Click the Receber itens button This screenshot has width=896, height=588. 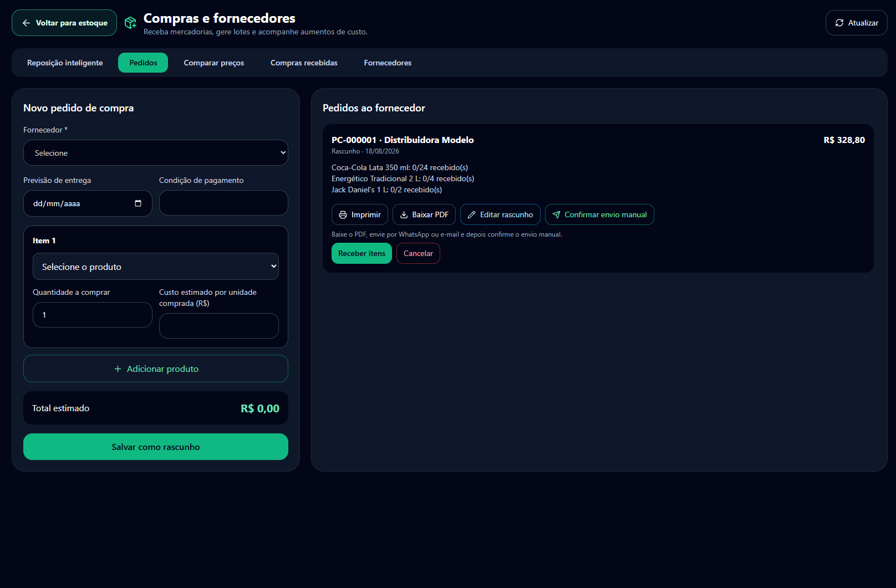point(362,253)
